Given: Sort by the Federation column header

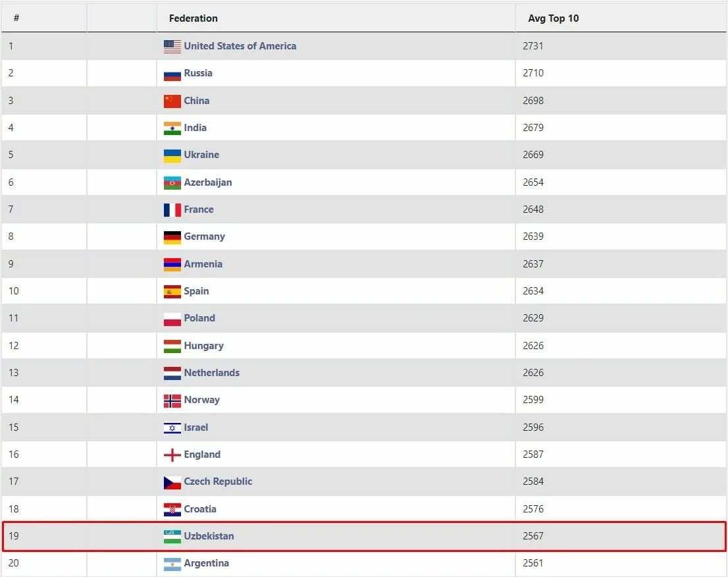Looking at the screenshot, I should point(193,18).
